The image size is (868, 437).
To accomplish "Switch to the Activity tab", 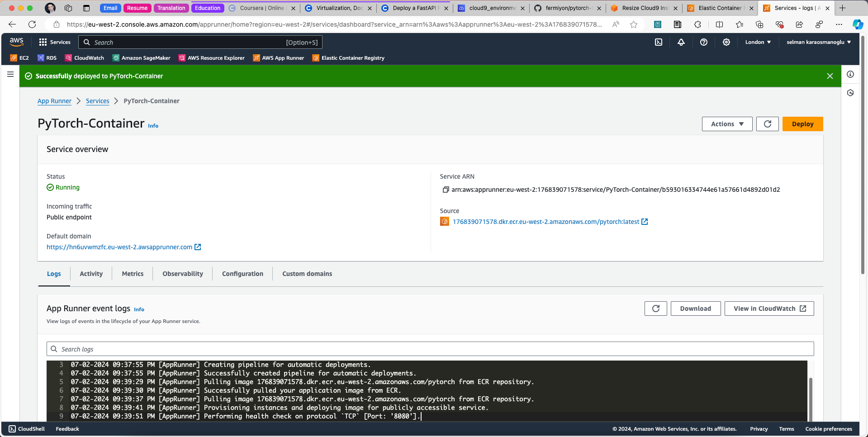I will point(91,274).
